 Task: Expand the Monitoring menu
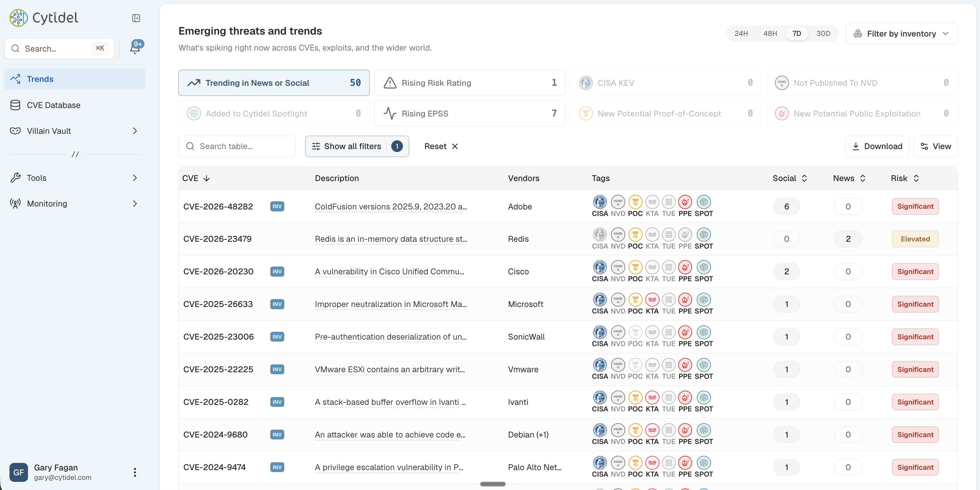point(75,204)
